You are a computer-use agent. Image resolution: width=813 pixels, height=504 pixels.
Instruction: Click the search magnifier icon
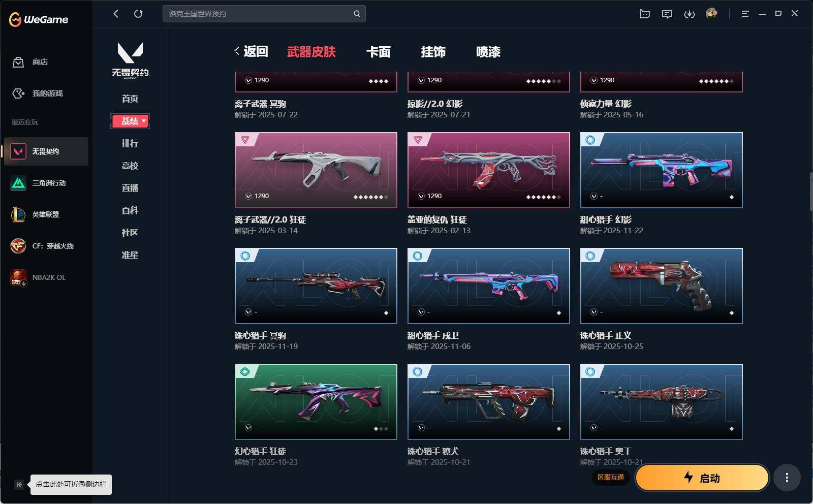click(x=357, y=14)
